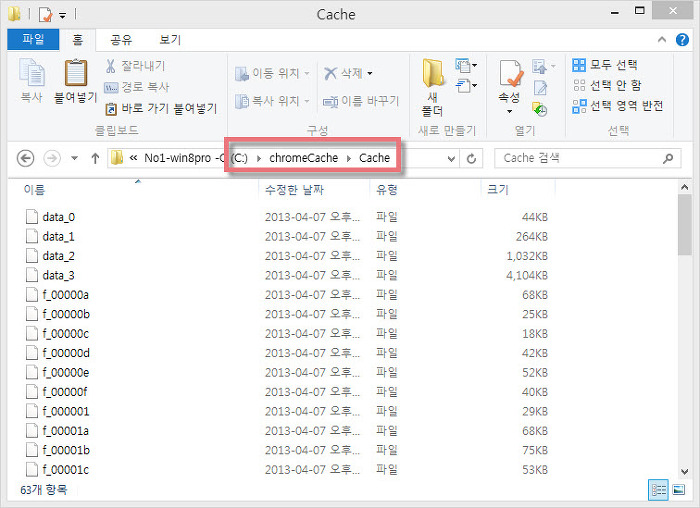This screenshot has height=508, width=700.
Task: Collapse the ribbon with the chevron
Action: (664, 40)
